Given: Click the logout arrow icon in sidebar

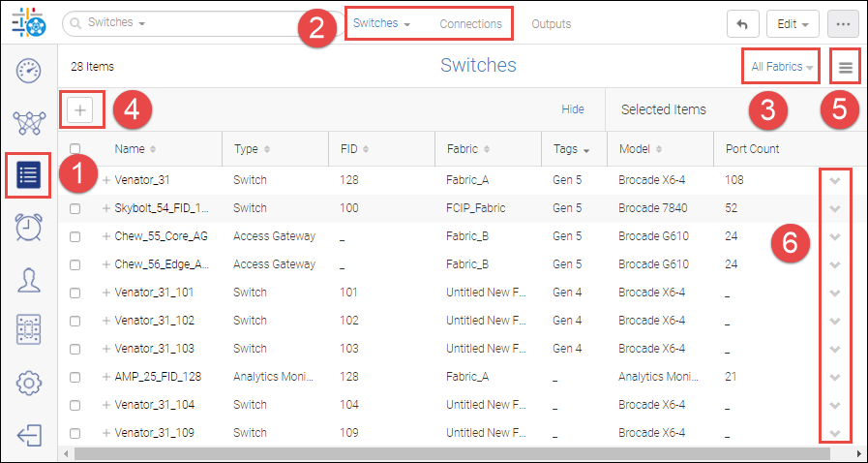Looking at the screenshot, I should tap(29, 435).
